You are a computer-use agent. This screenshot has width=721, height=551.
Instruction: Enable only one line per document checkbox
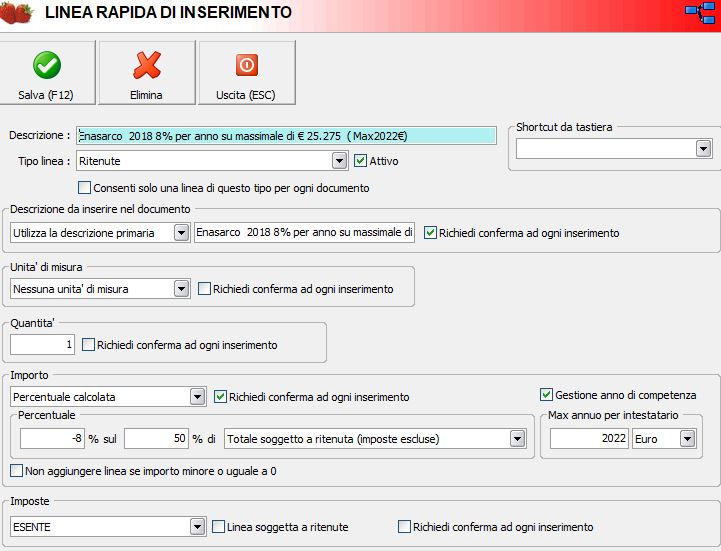tap(85, 188)
